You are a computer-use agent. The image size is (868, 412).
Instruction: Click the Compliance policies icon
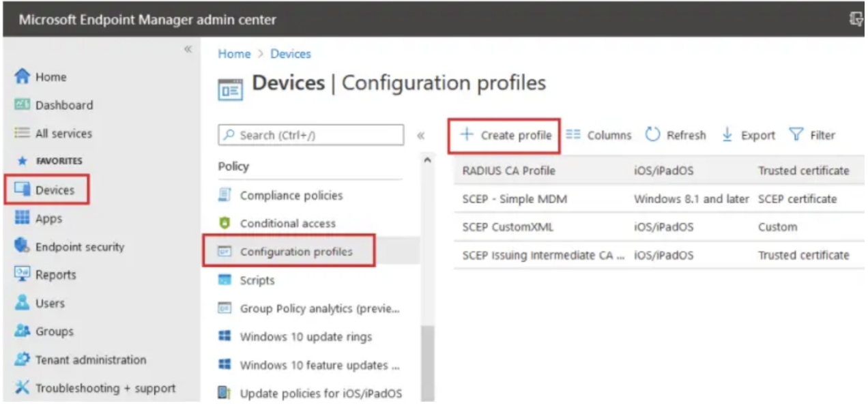(x=225, y=195)
